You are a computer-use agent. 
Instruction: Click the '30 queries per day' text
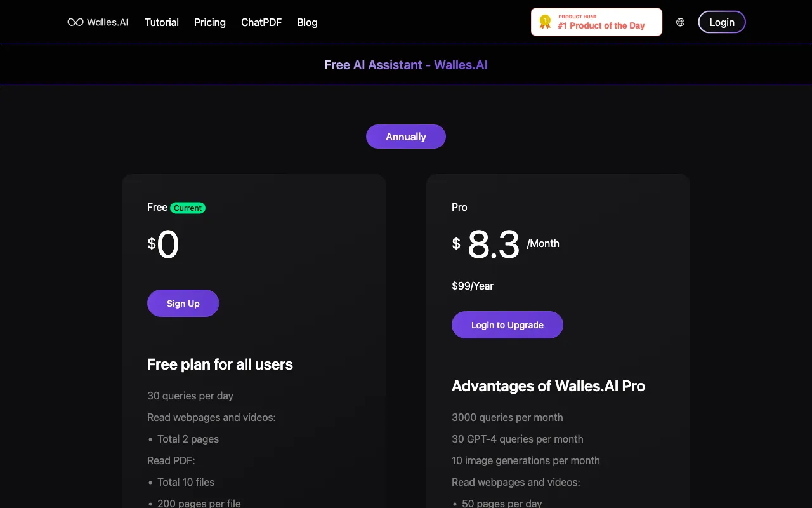pyautogui.click(x=190, y=396)
